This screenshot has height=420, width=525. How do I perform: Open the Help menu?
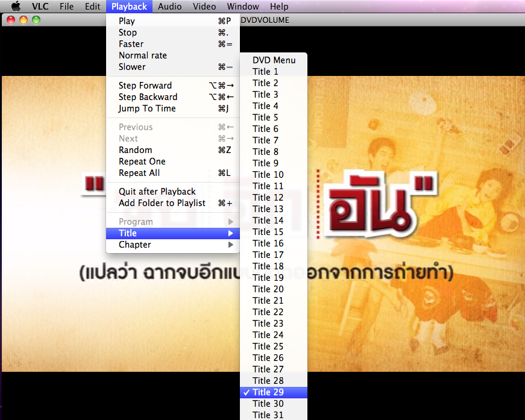point(279,7)
